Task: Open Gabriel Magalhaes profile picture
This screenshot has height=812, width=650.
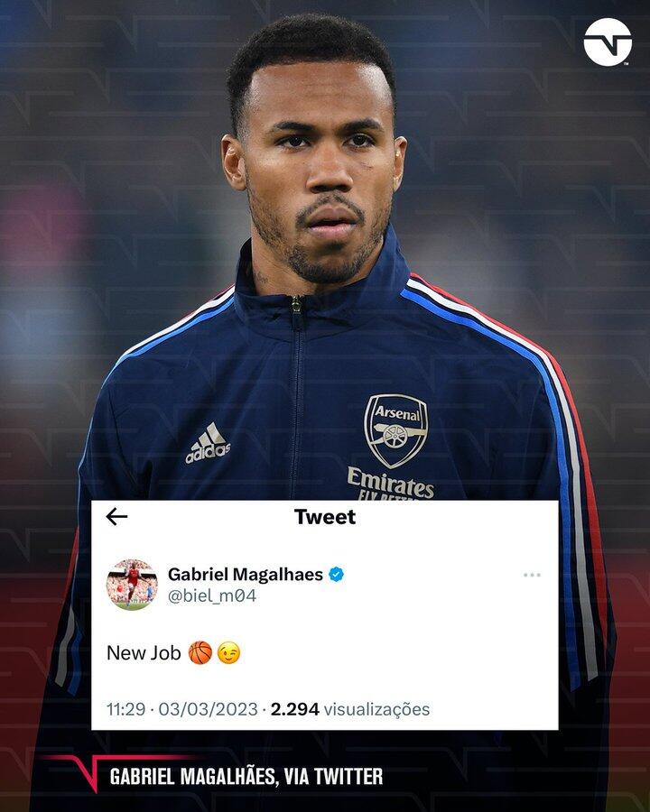Action: pos(132,585)
